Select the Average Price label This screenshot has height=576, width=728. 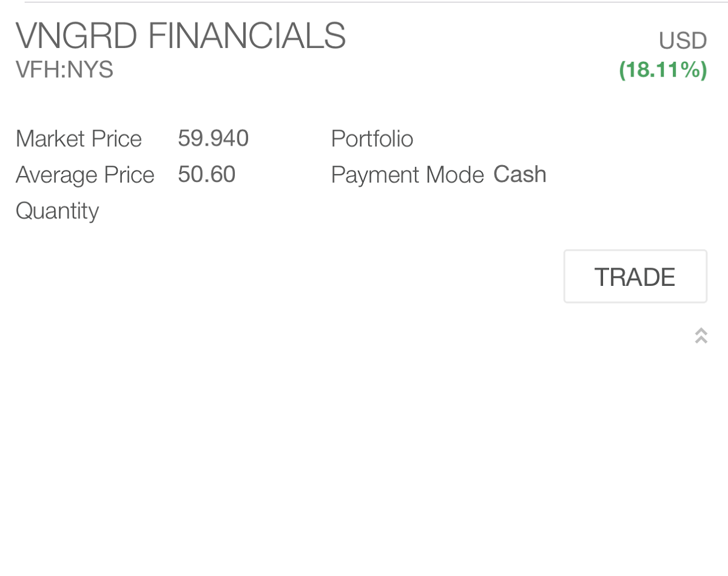pos(85,175)
